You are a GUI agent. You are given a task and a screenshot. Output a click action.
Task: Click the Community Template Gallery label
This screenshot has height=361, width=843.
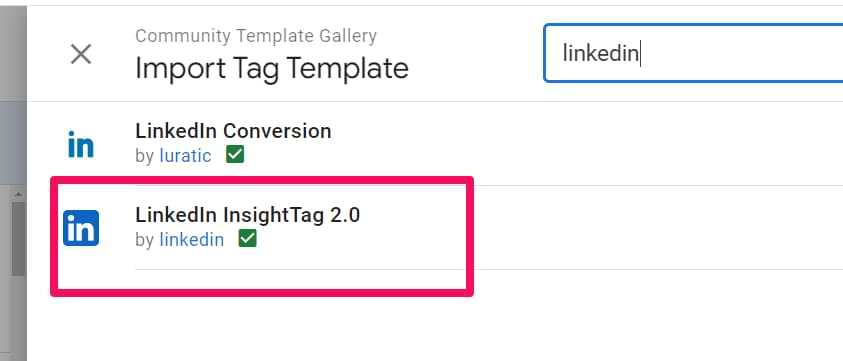(x=256, y=36)
